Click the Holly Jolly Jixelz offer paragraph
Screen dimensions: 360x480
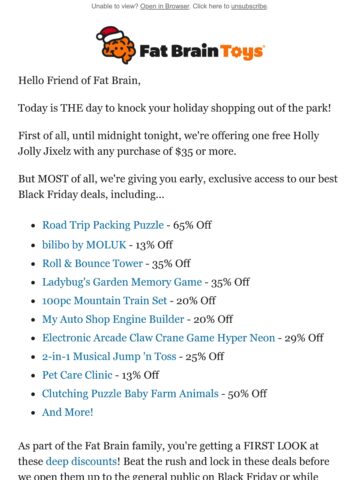point(169,143)
